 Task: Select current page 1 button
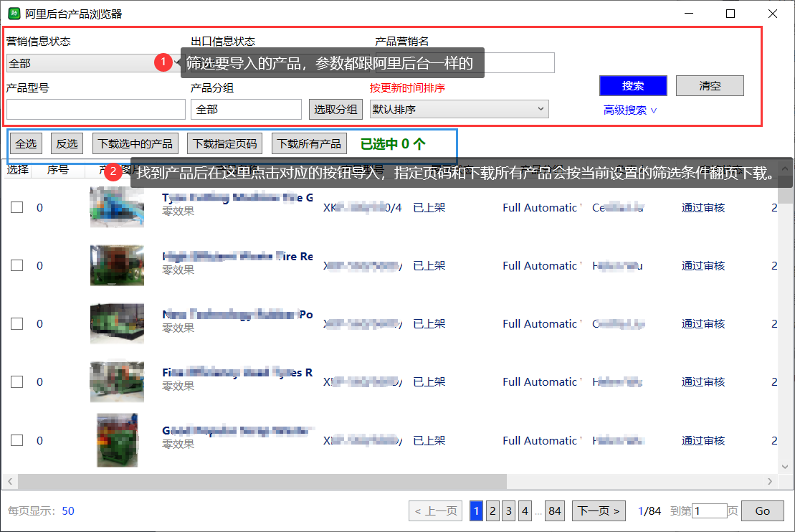click(476, 510)
